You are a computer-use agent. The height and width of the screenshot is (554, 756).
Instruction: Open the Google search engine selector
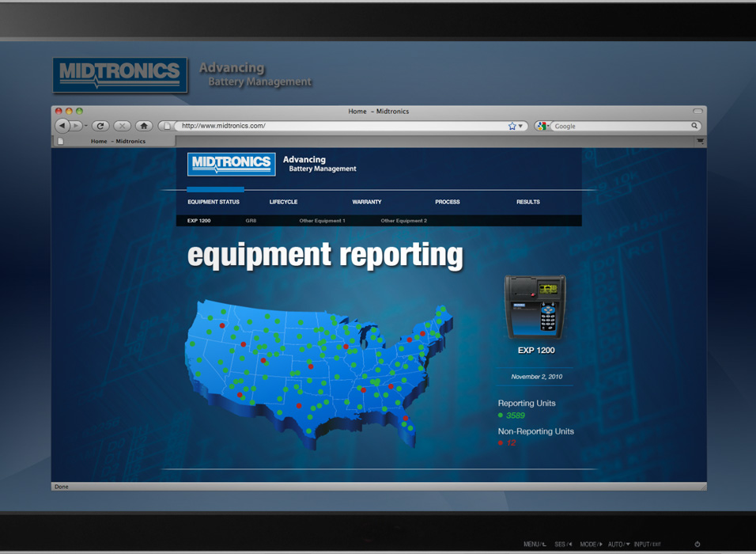coord(542,126)
